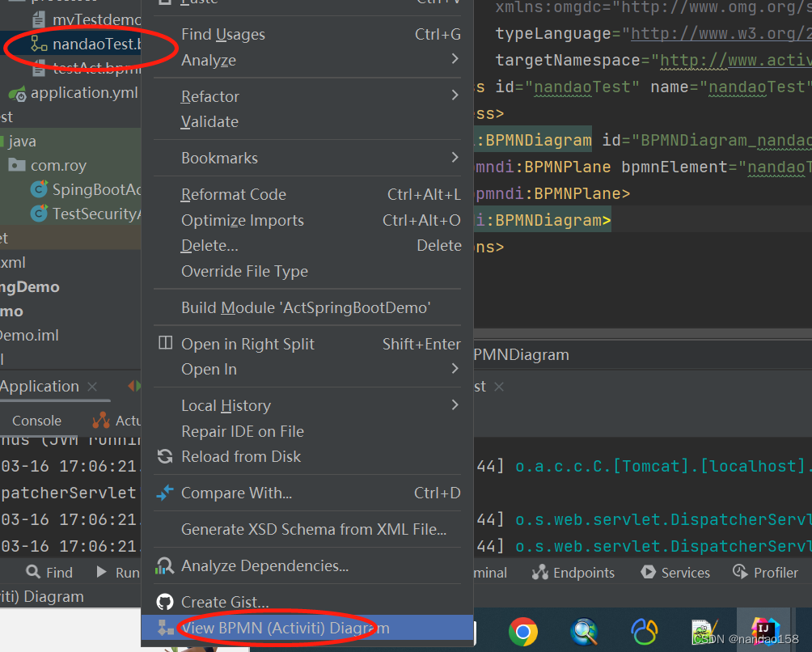Open the blue-yellow swirl app on taskbar

[645, 632]
